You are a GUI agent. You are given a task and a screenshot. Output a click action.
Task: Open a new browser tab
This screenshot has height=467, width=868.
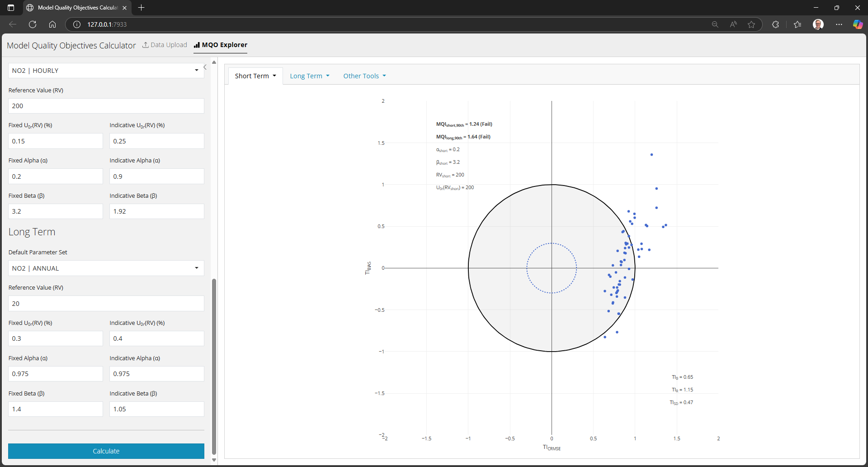pos(141,8)
